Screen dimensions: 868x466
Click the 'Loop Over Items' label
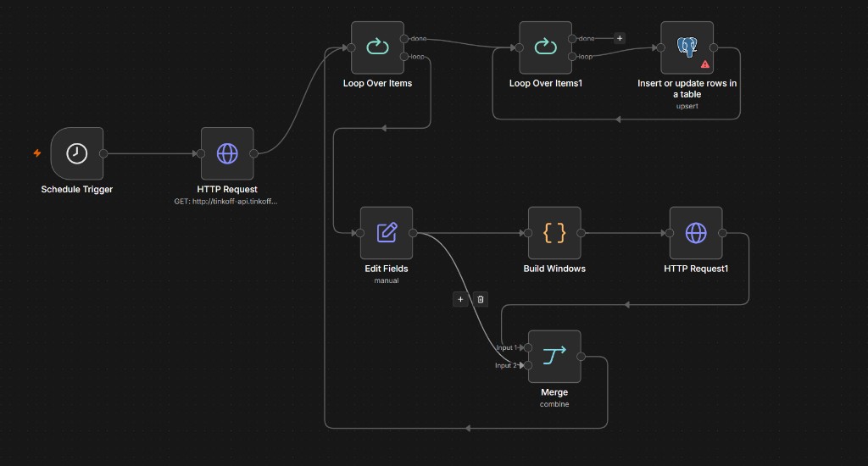[377, 83]
